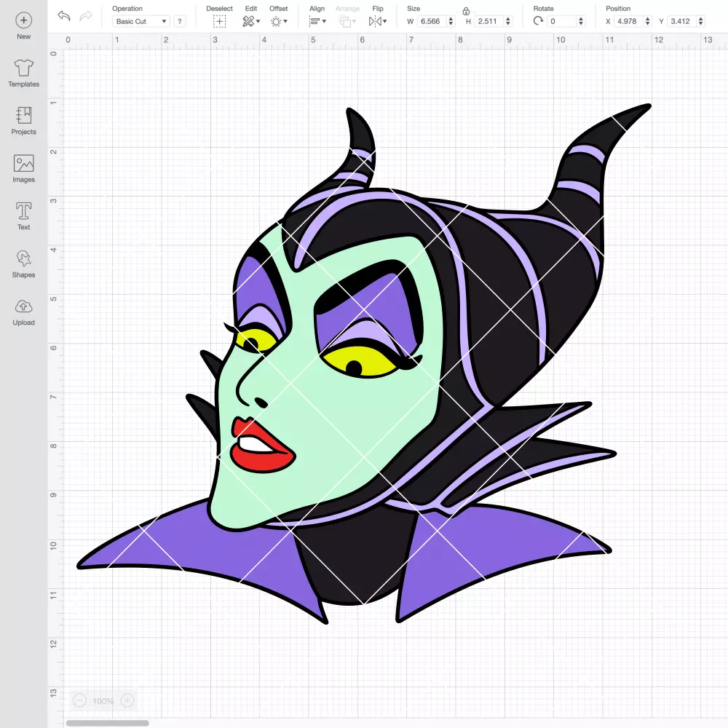Upload an image file
Viewport: 728px width, 728px height.
(24, 312)
